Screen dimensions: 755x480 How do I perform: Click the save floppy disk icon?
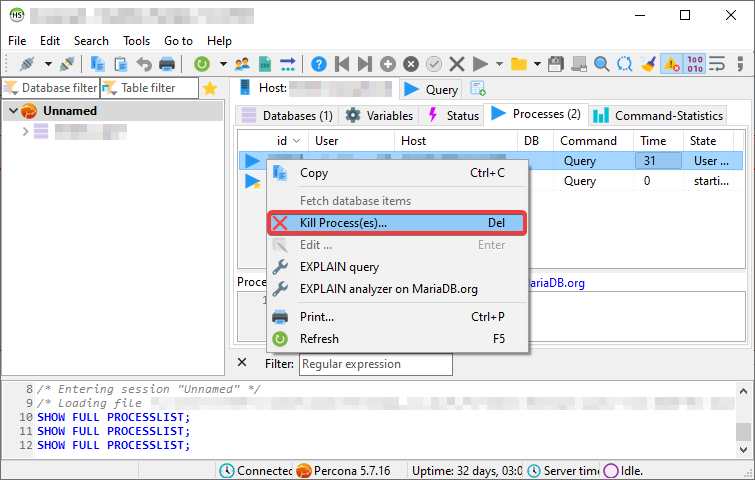(557, 63)
